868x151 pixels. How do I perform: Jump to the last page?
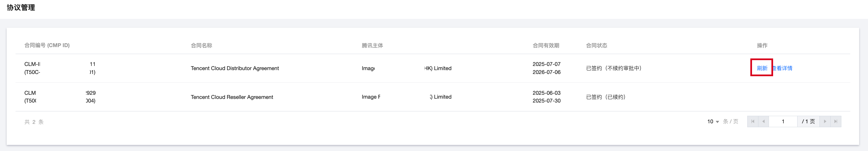[x=836, y=121]
